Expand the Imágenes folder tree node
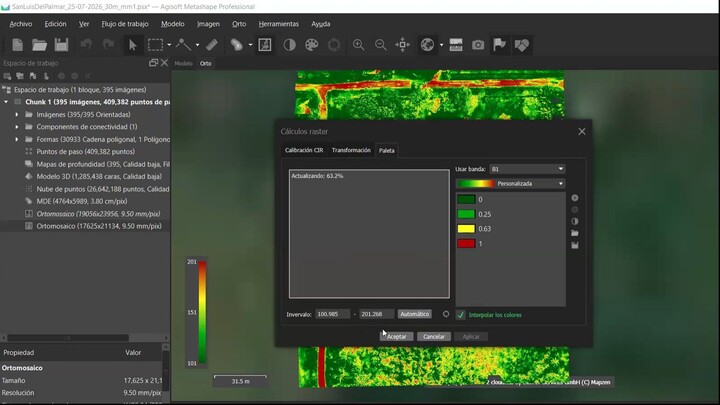This screenshot has width=720, height=405. point(17,114)
